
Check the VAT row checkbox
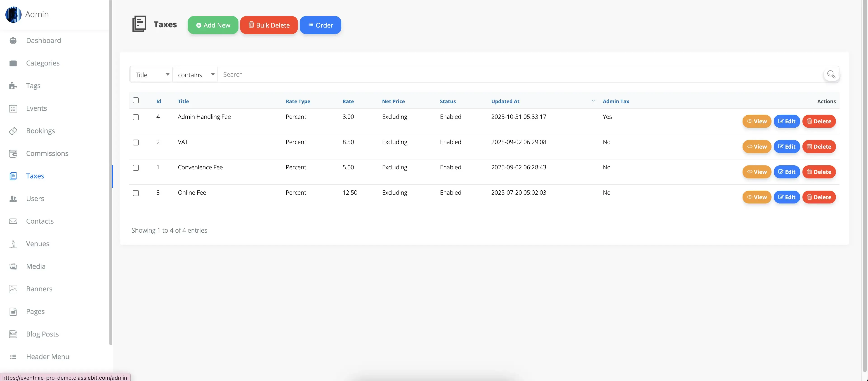click(136, 142)
